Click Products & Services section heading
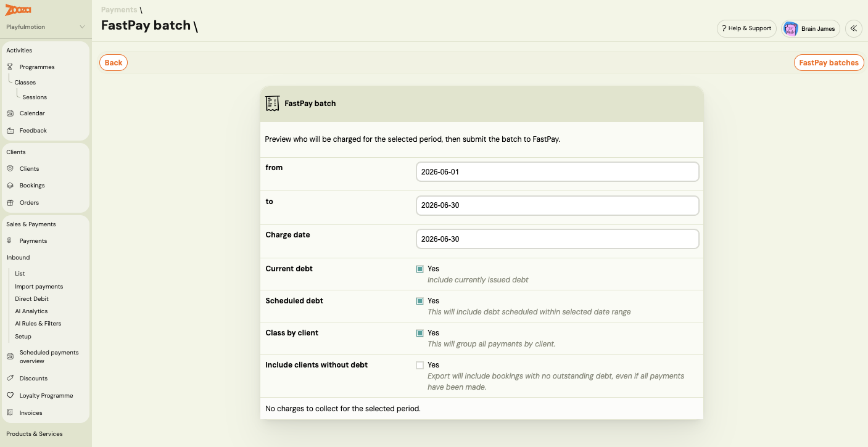 pyautogui.click(x=35, y=434)
